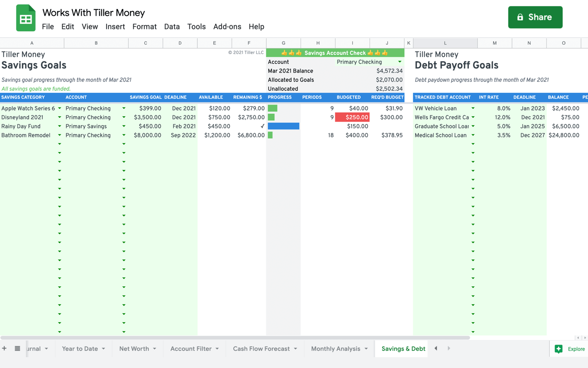Expand Bathroom Remodel category dropdown
The image size is (588, 368).
60,135
